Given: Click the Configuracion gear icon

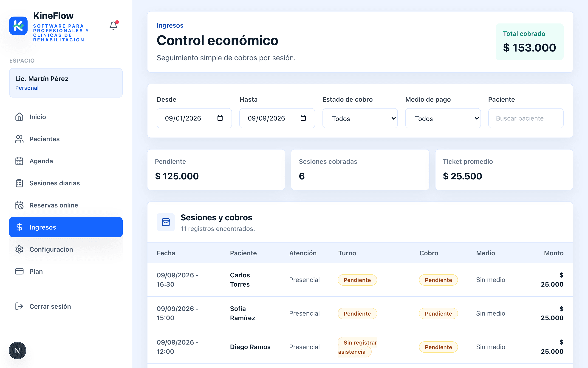Looking at the screenshot, I should click(19, 249).
